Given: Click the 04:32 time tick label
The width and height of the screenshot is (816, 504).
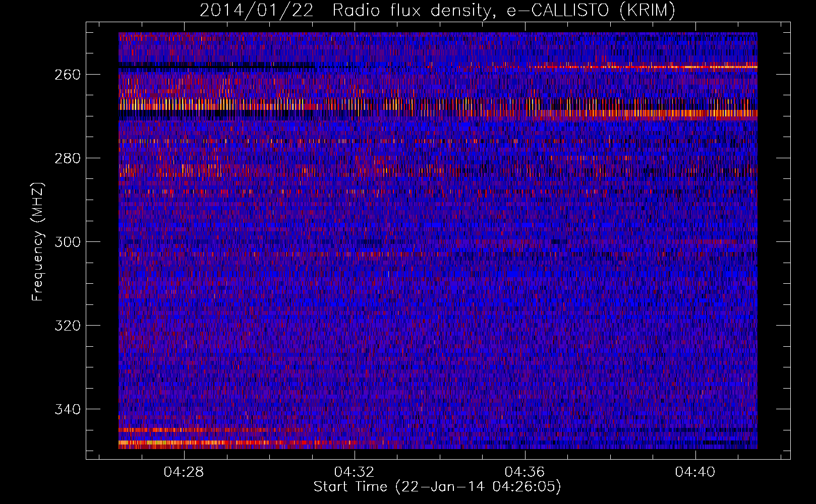Looking at the screenshot, I should (355, 472).
